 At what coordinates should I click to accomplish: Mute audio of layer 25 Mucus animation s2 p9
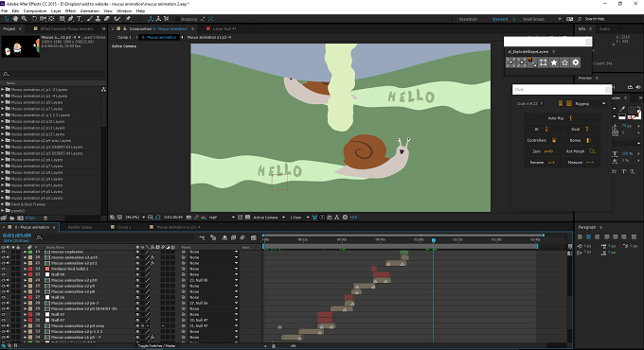click(x=9, y=286)
